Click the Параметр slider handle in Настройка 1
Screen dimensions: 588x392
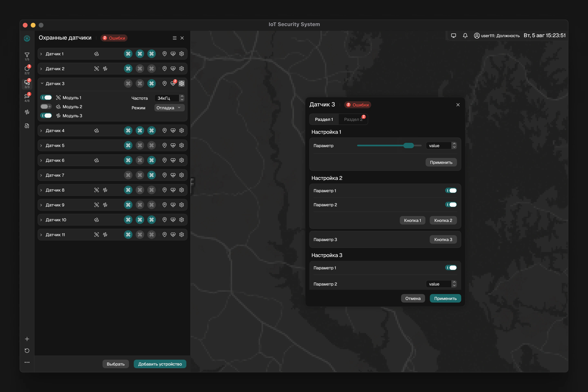[x=409, y=146]
